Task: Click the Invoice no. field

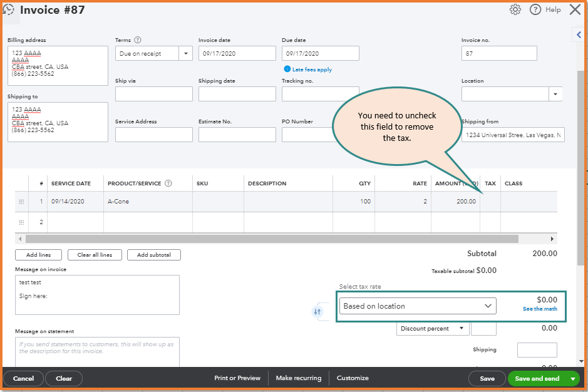Action: (499, 53)
